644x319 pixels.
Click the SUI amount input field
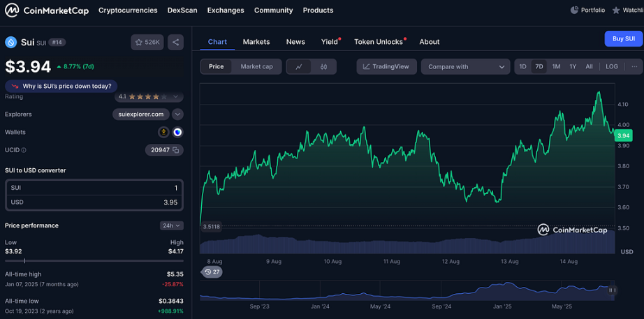[94, 188]
